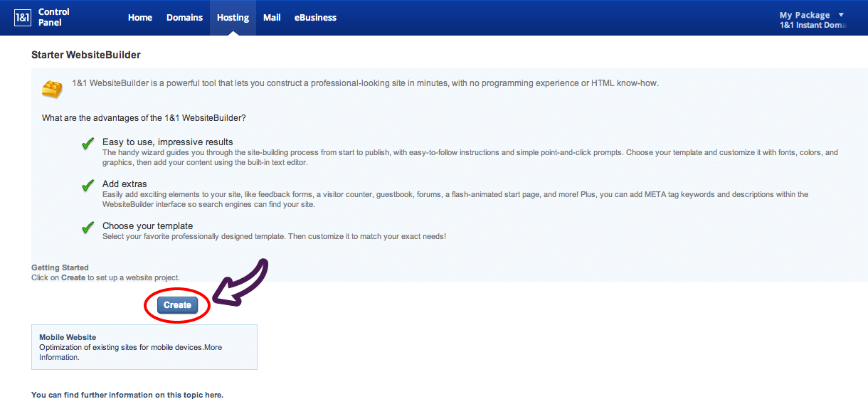Click the Starter WebsiteBuilder heading
This screenshot has height=409, width=868.
(86, 55)
